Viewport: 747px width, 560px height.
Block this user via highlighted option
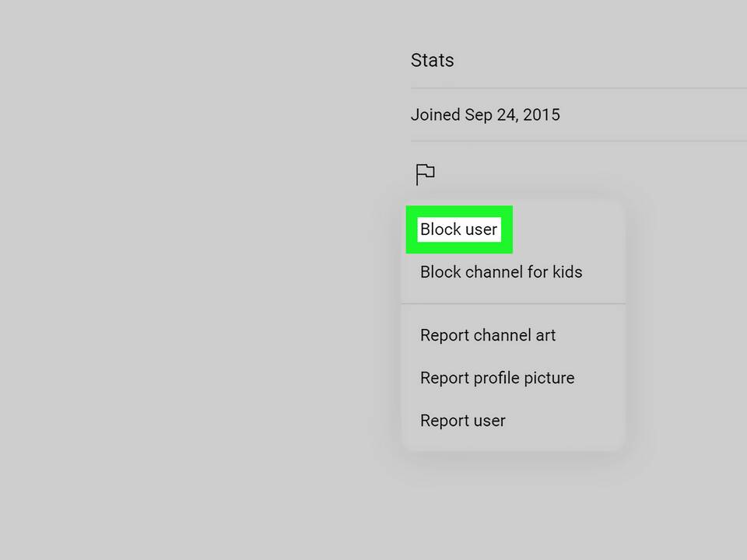pos(458,229)
